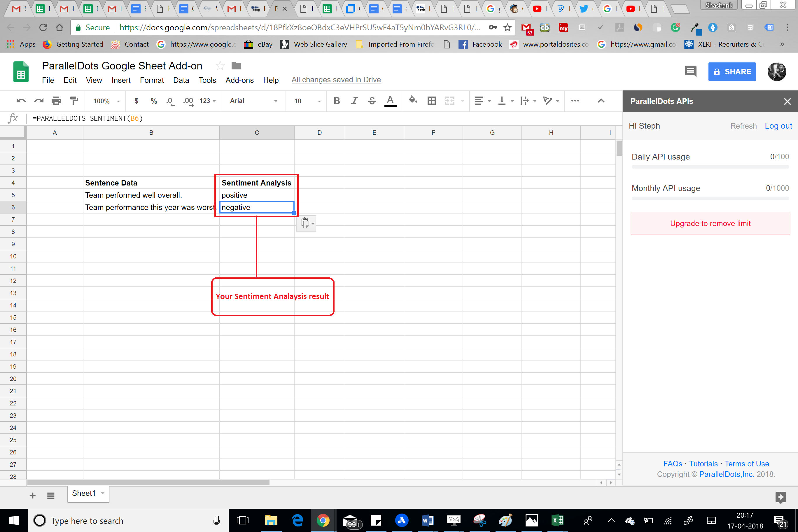Open the text color picker
The image size is (798, 532).
pos(390,101)
